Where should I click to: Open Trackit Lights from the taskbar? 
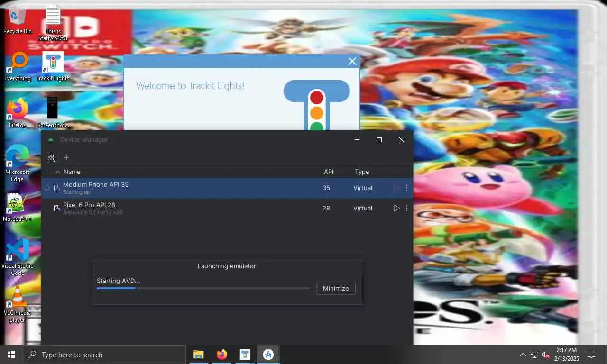click(x=245, y=355)
